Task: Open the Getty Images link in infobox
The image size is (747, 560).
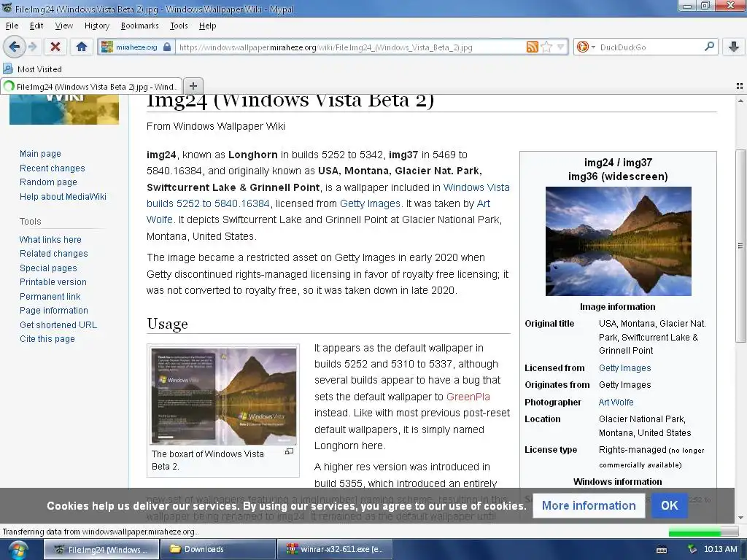Action: pos(624,368)
